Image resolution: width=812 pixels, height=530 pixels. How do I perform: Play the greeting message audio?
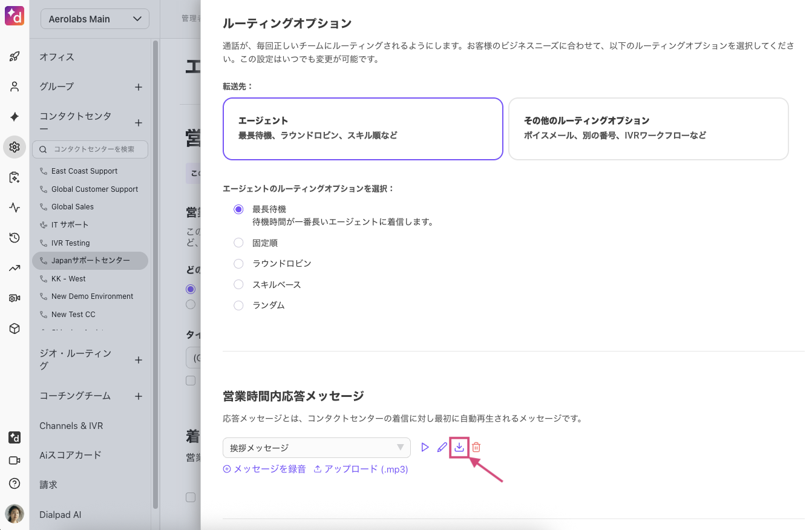(425, 448)
